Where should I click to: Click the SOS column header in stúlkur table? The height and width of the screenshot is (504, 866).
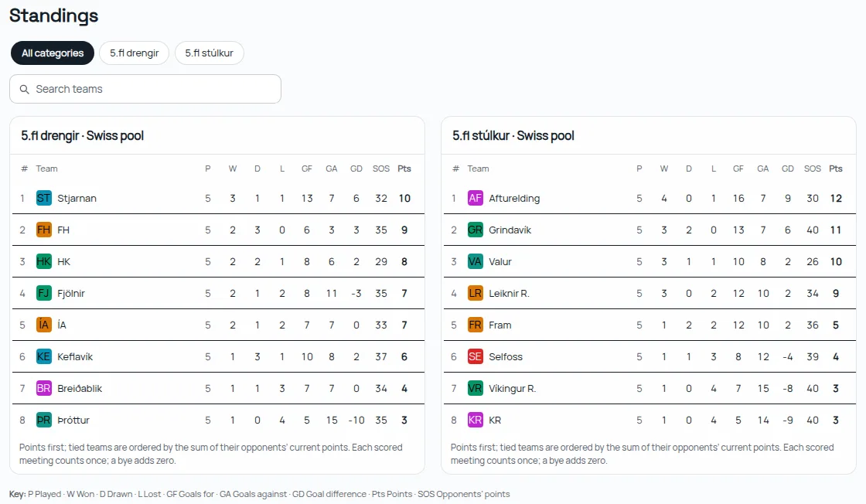813,169
